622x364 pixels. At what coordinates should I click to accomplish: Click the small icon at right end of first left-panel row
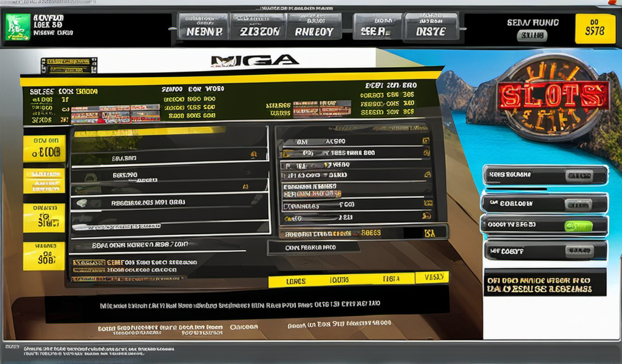pyautogui.click(x=253, y=155)
